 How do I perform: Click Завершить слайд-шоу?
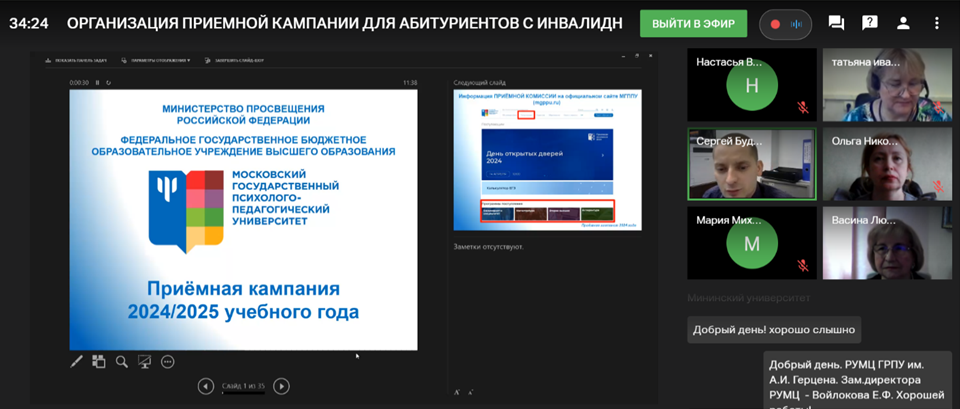234,60
